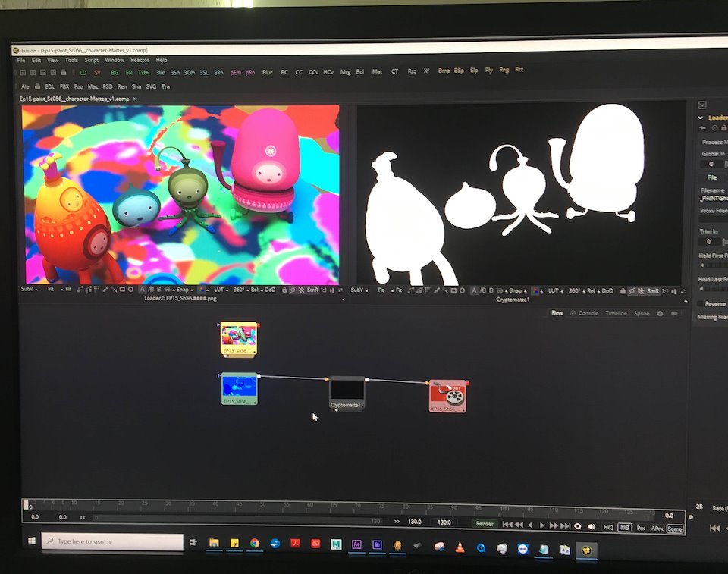Add BSpline mask via BSp button
728x574 pixels.
tap(459, 71)
